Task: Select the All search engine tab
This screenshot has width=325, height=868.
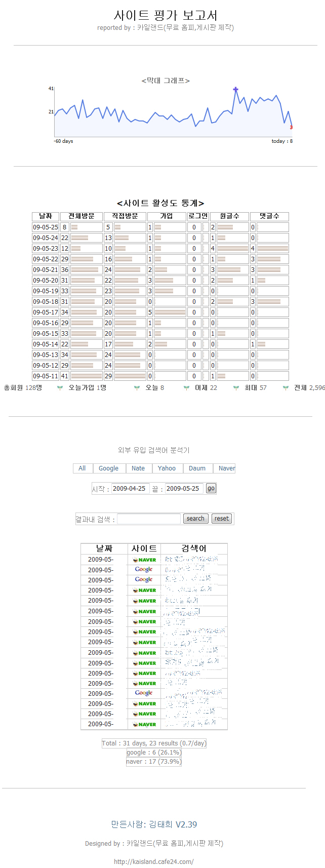Action: click(x=82, y=468)
